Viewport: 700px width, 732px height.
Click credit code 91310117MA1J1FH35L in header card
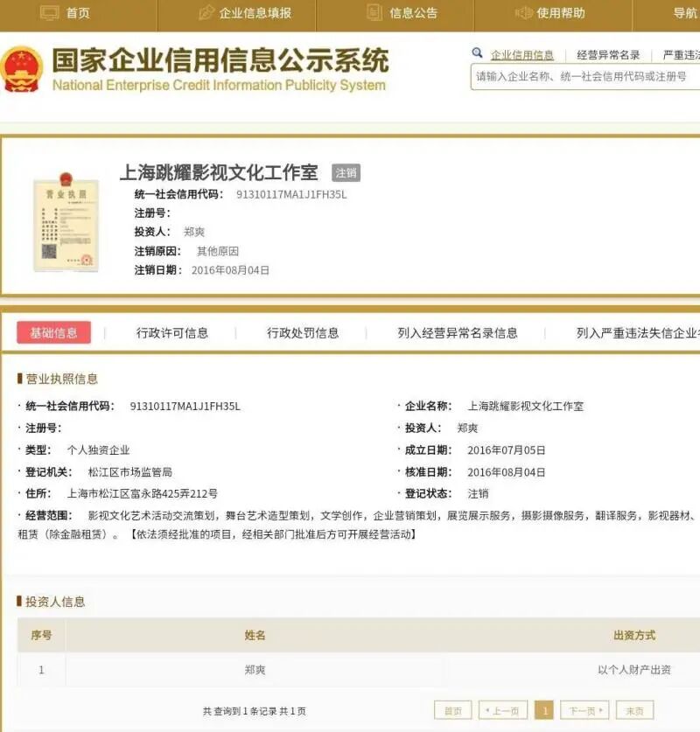click(291, 195)
